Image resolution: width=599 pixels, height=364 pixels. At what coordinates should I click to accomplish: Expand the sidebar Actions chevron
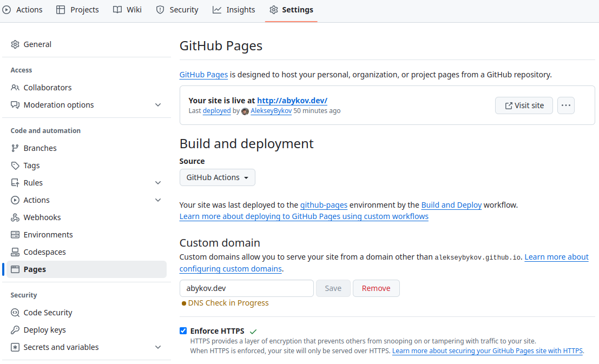coord(158,200)
